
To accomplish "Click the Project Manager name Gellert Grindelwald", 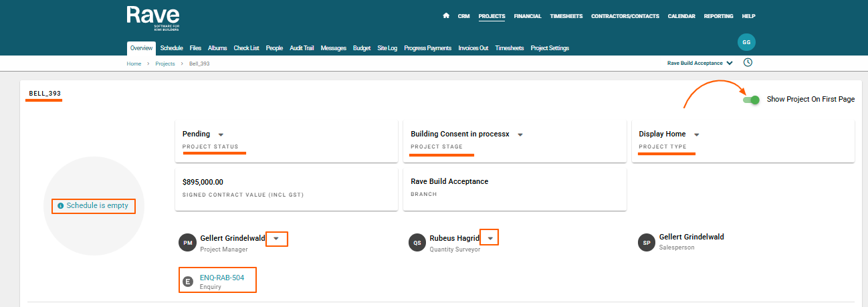I will click(x=233, y=238).
